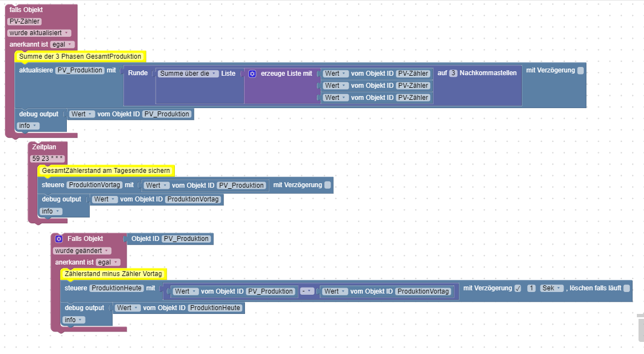The width and height of the screenshot is (644, 354).
Task: Open 'info' dropdown under debug output ProduktionHeute
Action: pyautogui.click(x=74, y=320)
